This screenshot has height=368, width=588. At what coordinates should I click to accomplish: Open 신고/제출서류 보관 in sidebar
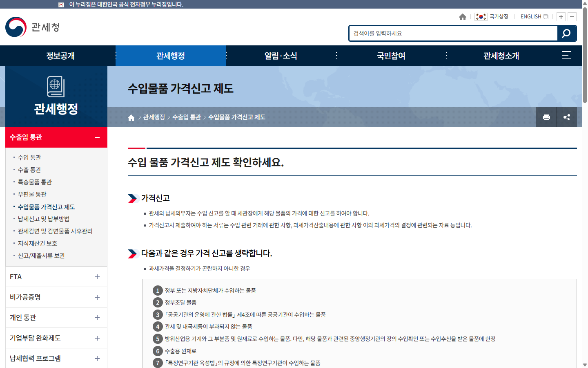[x=41, y=256]
